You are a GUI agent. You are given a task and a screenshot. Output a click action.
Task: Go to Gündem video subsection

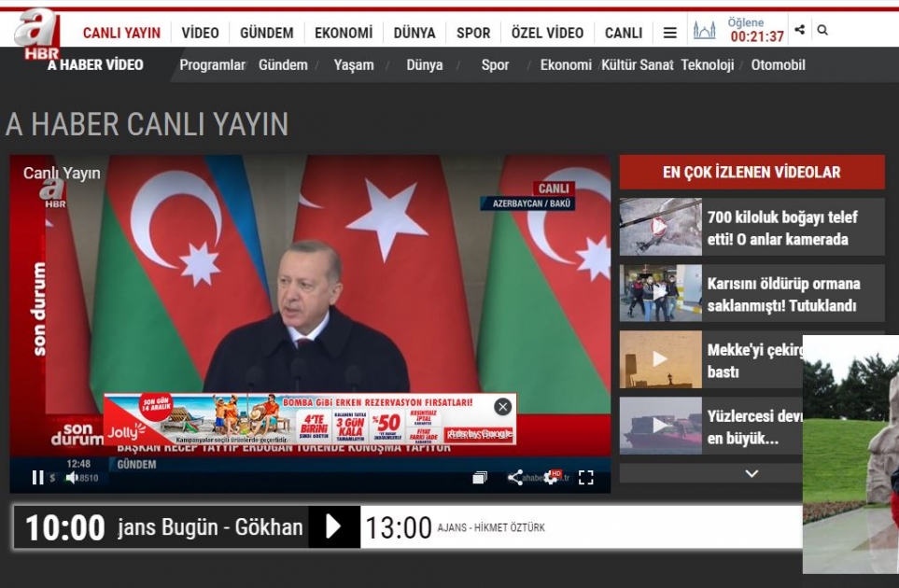(283, 64)
